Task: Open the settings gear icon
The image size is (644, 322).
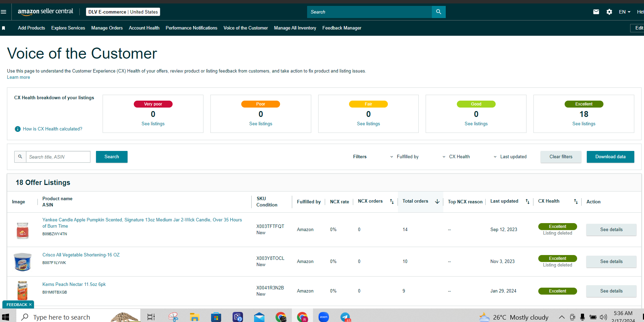Action: tap(609, 12)
